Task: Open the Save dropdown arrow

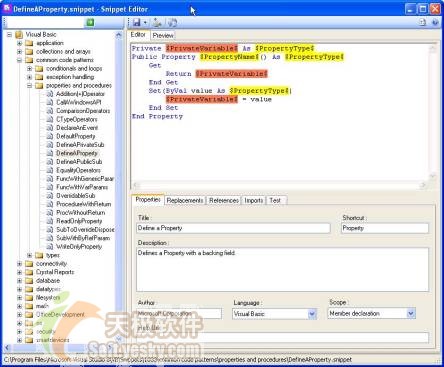Action: point(145,23)
